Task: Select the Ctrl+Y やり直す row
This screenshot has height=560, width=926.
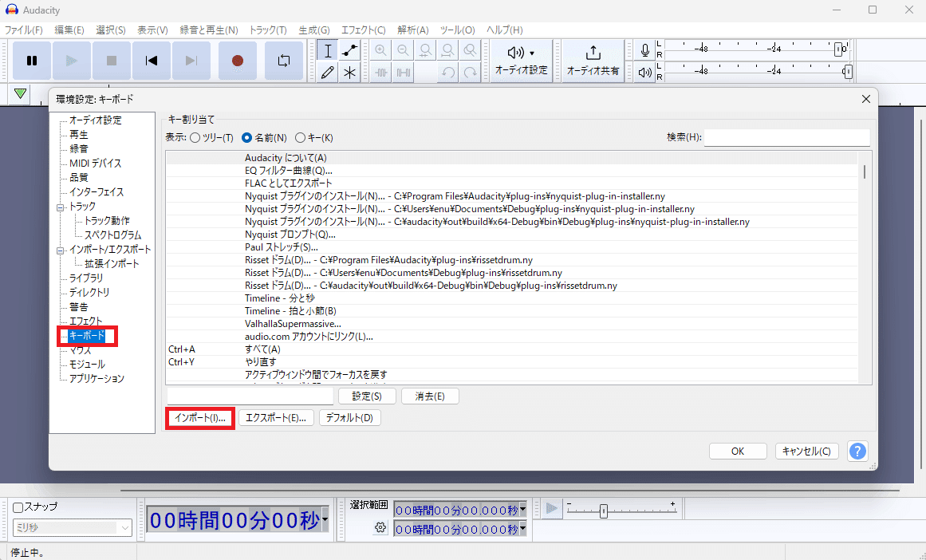Action: point(512,362)
